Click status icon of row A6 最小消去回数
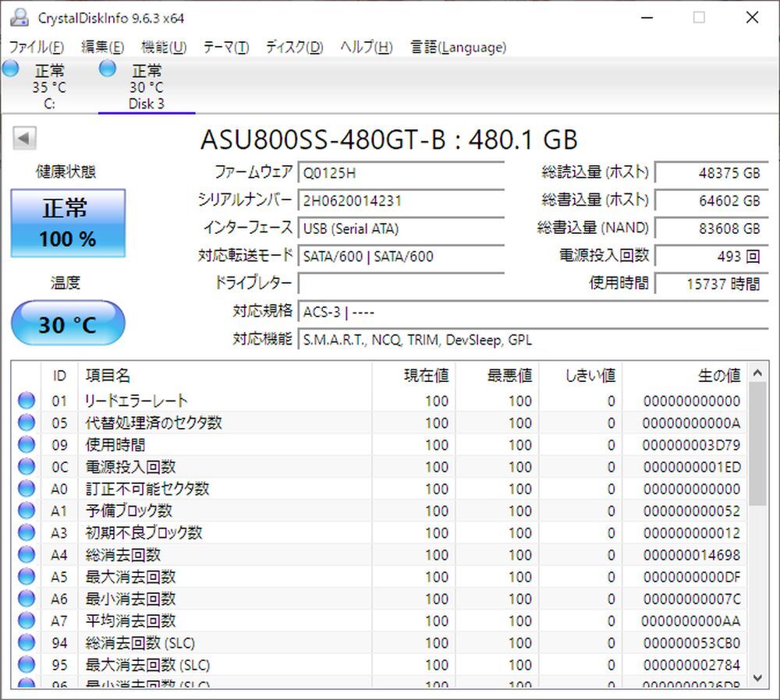The image size is (780, 700). coord(27,598)
